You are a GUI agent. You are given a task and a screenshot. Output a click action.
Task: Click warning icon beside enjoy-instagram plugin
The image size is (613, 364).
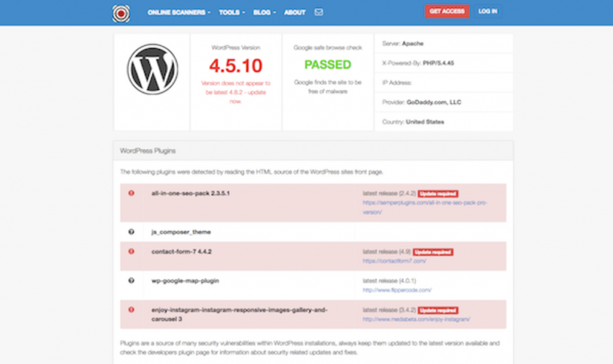pos(131,310)
